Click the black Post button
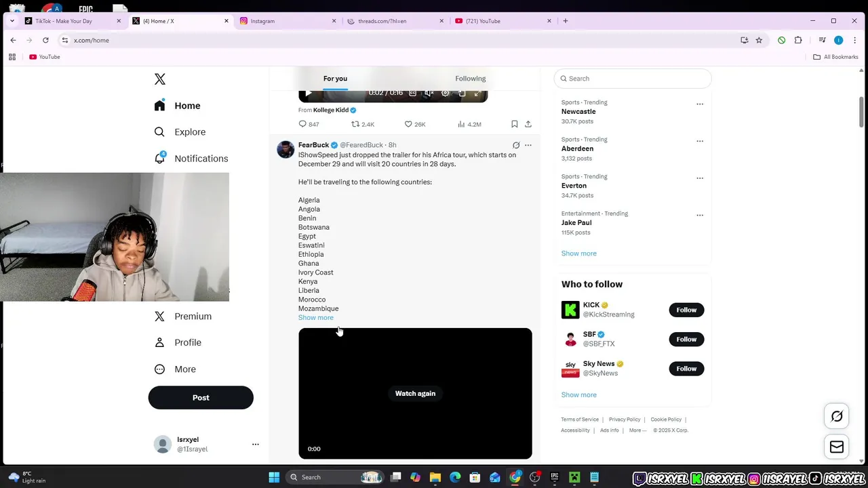Screen dimensions: 868x488 [201, 398]
